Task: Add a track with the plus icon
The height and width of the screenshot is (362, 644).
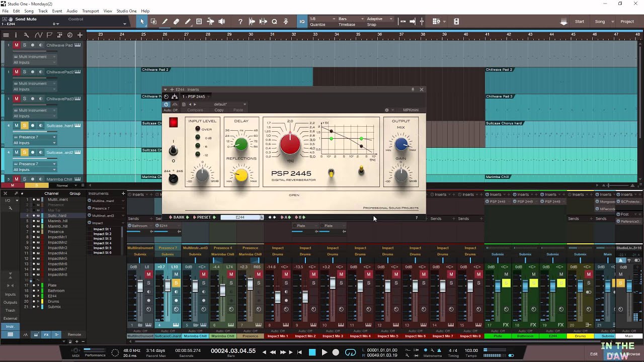Action: (79, 35)
